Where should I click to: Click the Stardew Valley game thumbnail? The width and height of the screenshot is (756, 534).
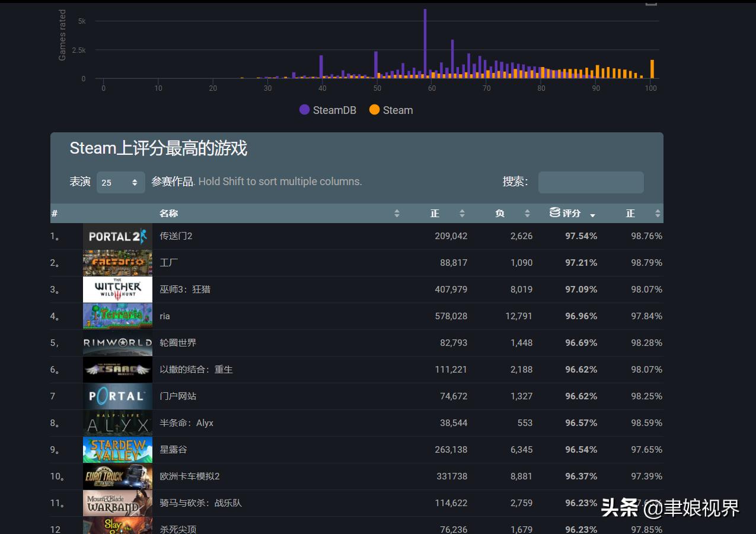[117, 449]
